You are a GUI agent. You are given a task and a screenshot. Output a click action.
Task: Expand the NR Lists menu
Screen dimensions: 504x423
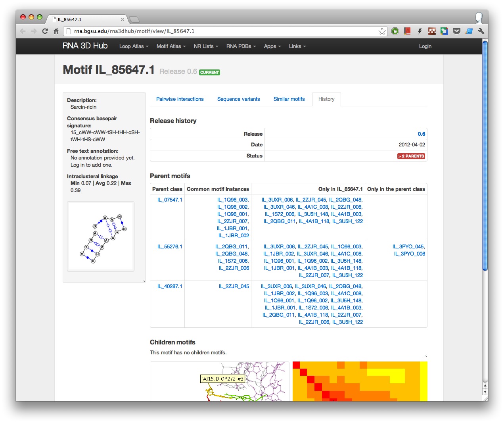tap(206, 46)
